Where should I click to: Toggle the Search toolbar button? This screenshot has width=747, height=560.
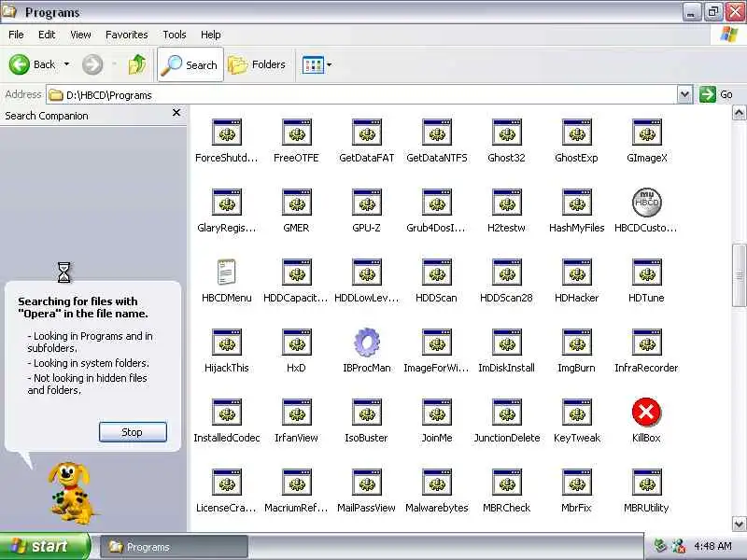pyautogui.click(x=190, y=64)
